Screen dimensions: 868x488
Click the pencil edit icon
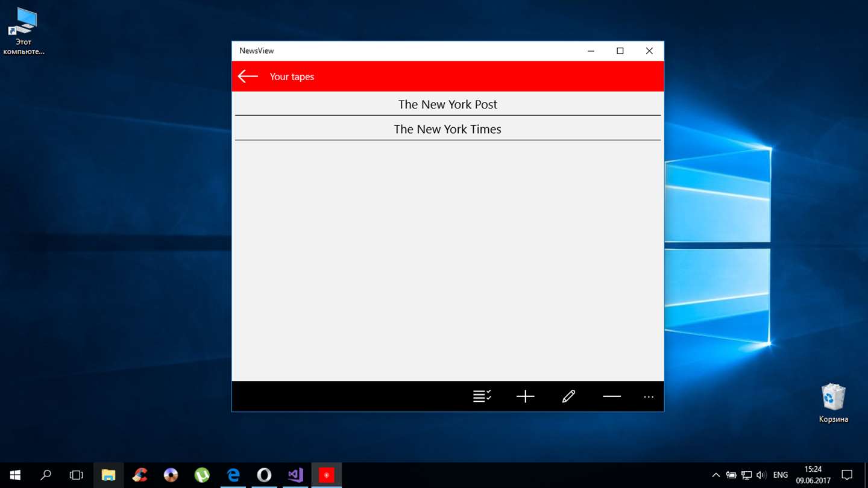568,396
